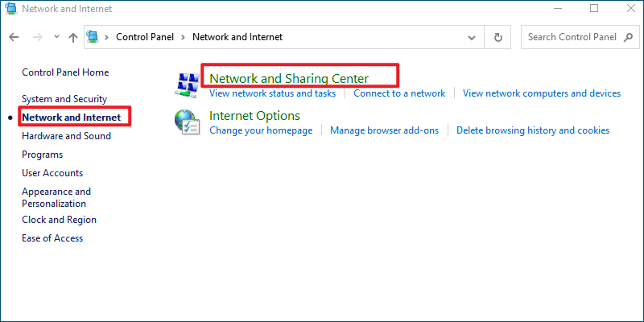The height and width of the screenshot is (322, 644).
Task: Choose Connect to a network
Action: [x=399, y=93]
